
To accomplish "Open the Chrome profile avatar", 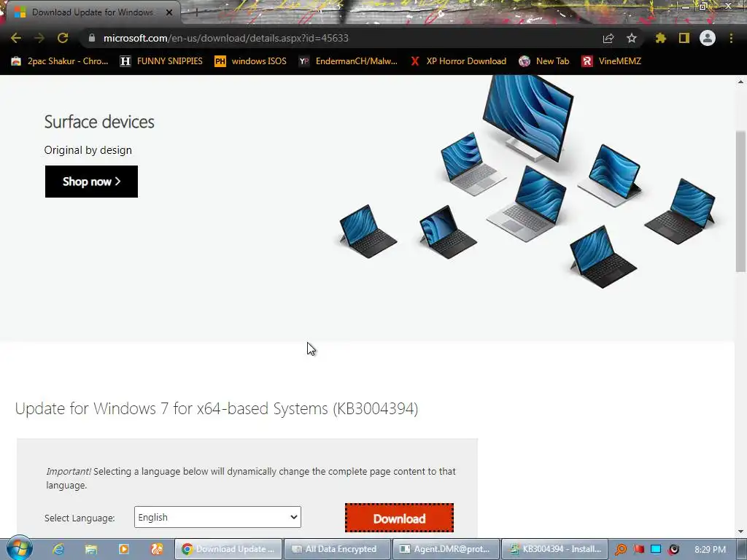I will (x=708, y=38).
